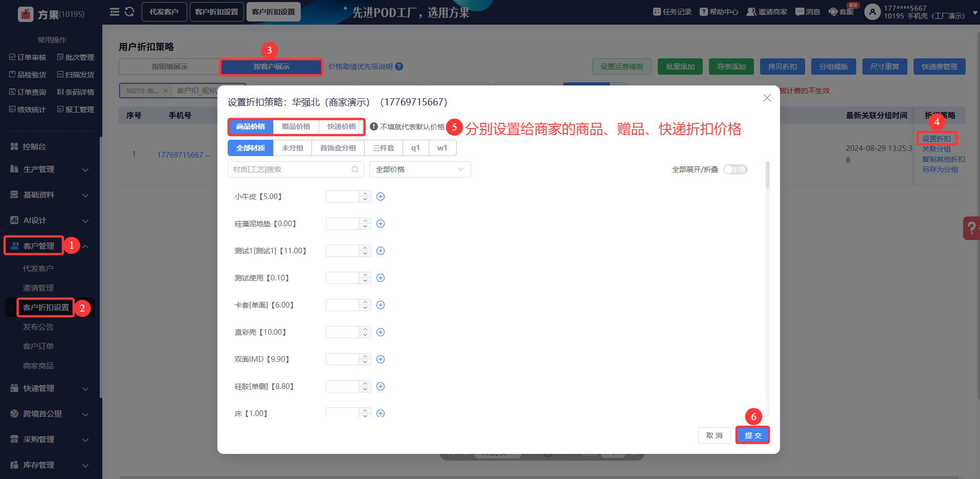This screenshot has width=980, height=479.
Task: Expand the 跨境首公里 sidebar menu
Action: pos(50,414)
